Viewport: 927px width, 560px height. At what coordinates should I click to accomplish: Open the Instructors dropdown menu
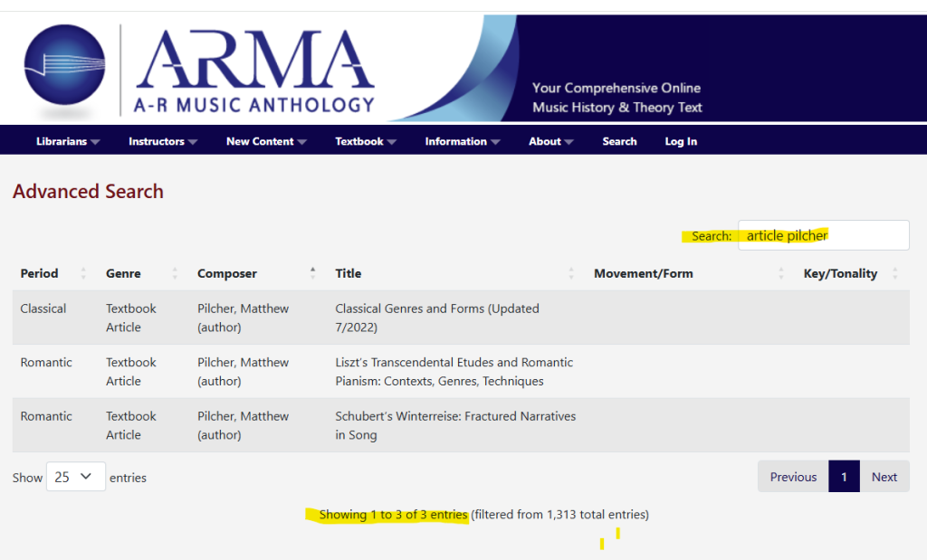[163, 141]
